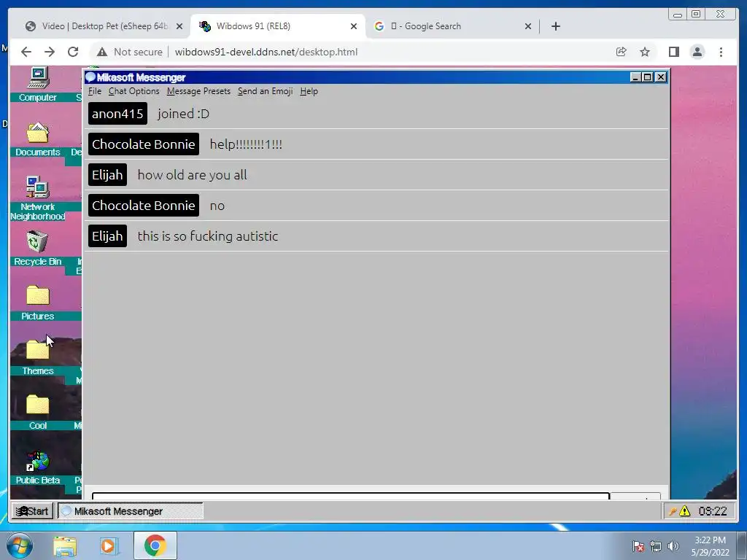Click the Wibdows 91 Start button
The image size is (747, 560).
point(32,511)
